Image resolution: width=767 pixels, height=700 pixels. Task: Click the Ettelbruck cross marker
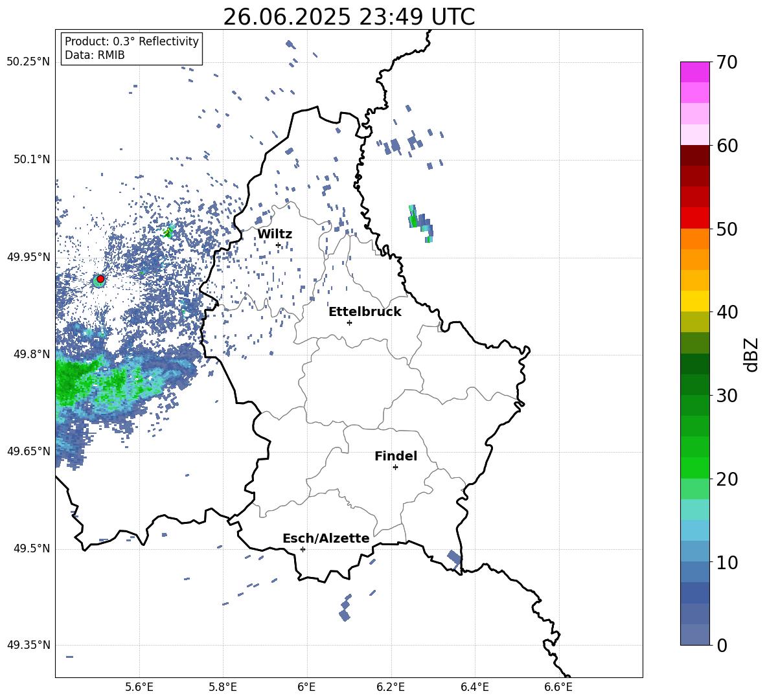[349, 322]
